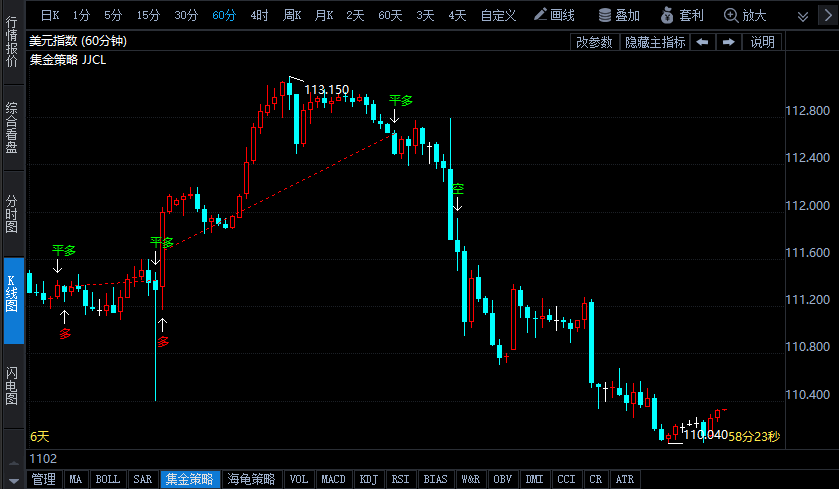Screen dimensions: 839x489
Task: Click the sidebar down arrow
Action: [14, 480]
